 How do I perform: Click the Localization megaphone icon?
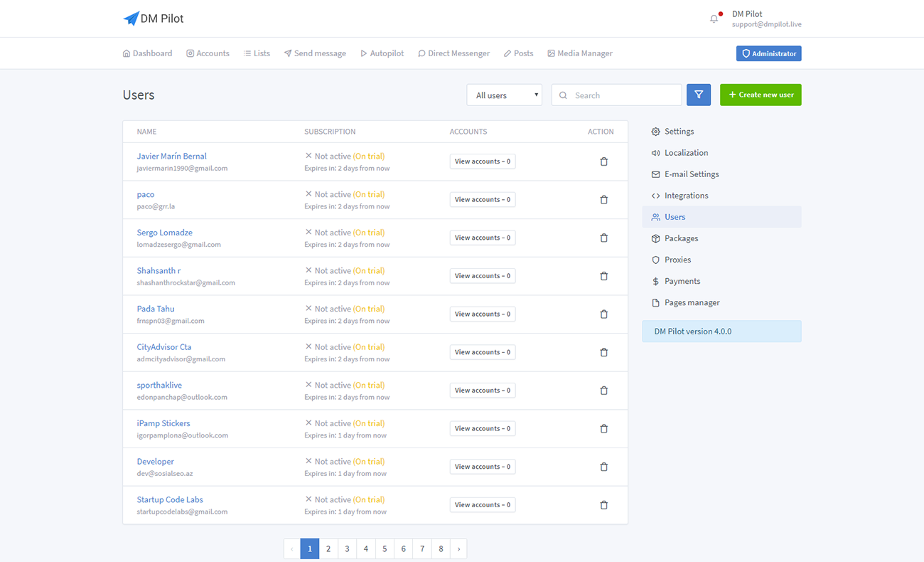pyautogui.click(x=655, y=153)
